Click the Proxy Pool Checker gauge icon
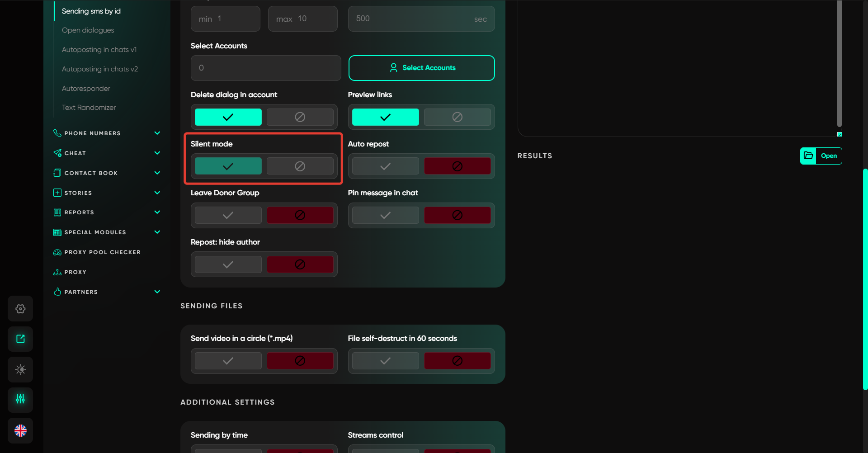The height and width of the screenshot is (453, 868). 57,252
